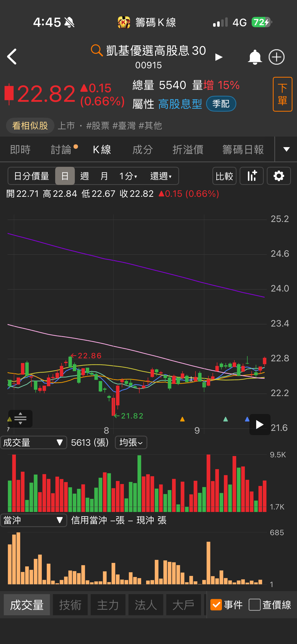Open the 高股息型 attribute link
The image size is (297, 644).
pos(180,104)
